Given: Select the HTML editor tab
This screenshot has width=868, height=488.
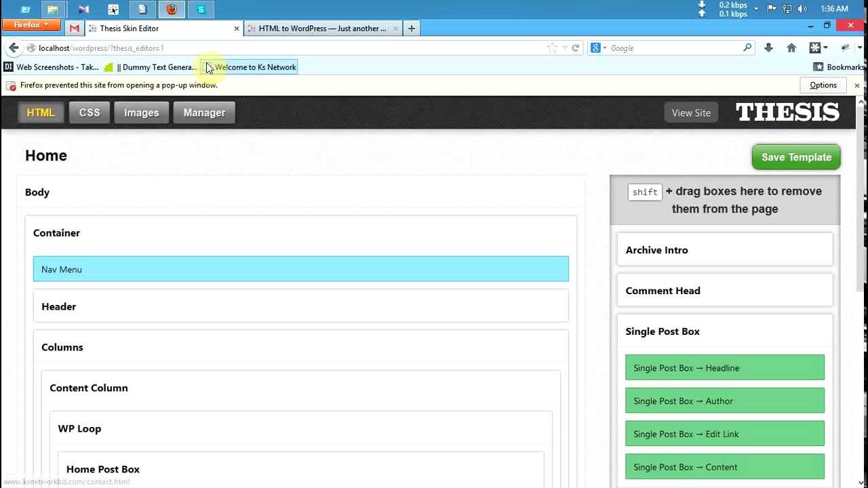Looking at the screenshot, I should (41, 113).
